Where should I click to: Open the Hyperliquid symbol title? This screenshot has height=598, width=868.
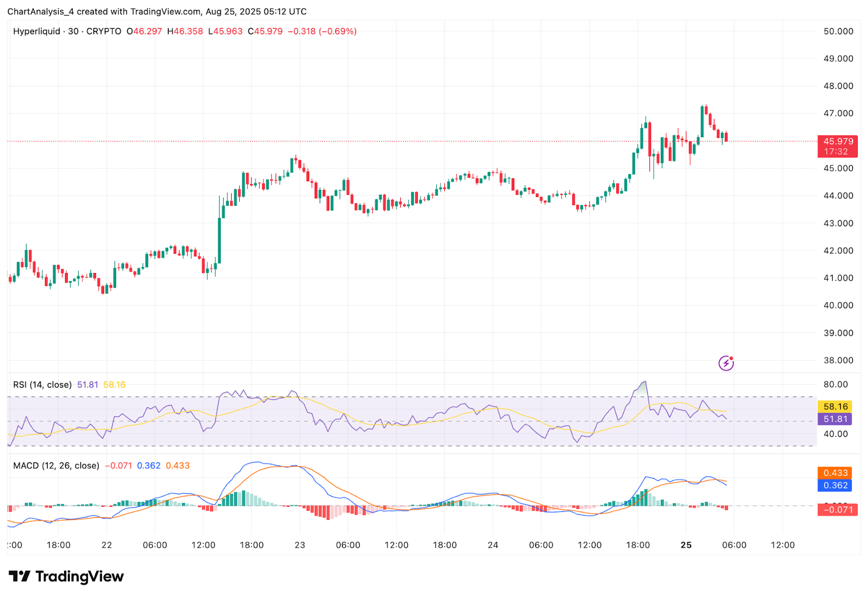click(x=37, y=31)
